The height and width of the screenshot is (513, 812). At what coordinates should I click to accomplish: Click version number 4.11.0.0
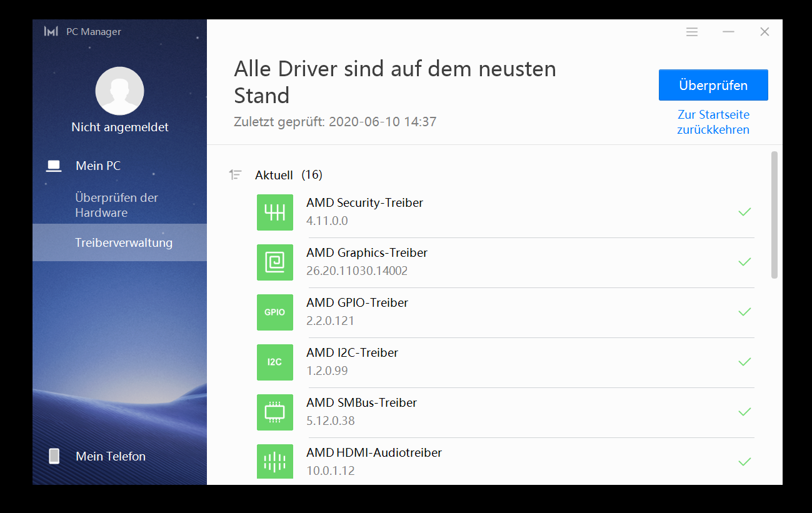tap(327, 221)
